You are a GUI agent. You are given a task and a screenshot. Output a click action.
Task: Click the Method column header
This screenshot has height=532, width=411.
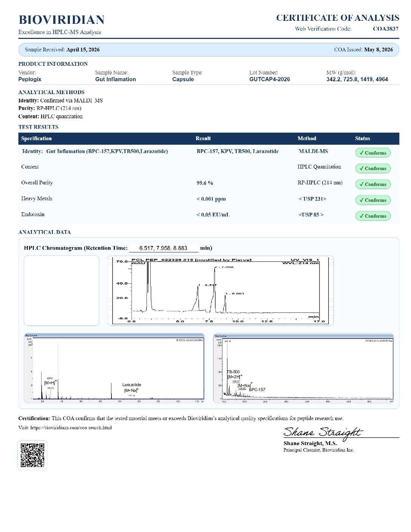click(307, 138)
